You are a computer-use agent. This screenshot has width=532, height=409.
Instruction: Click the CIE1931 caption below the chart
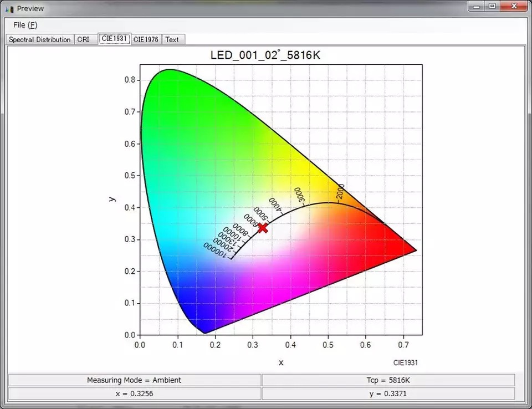click(x=405, y=363)
